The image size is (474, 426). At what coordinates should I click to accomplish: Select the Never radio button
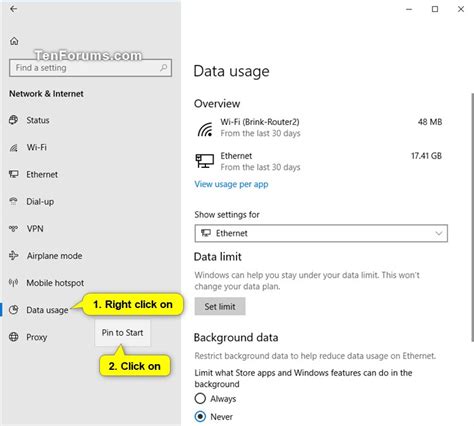pos(200,416)
